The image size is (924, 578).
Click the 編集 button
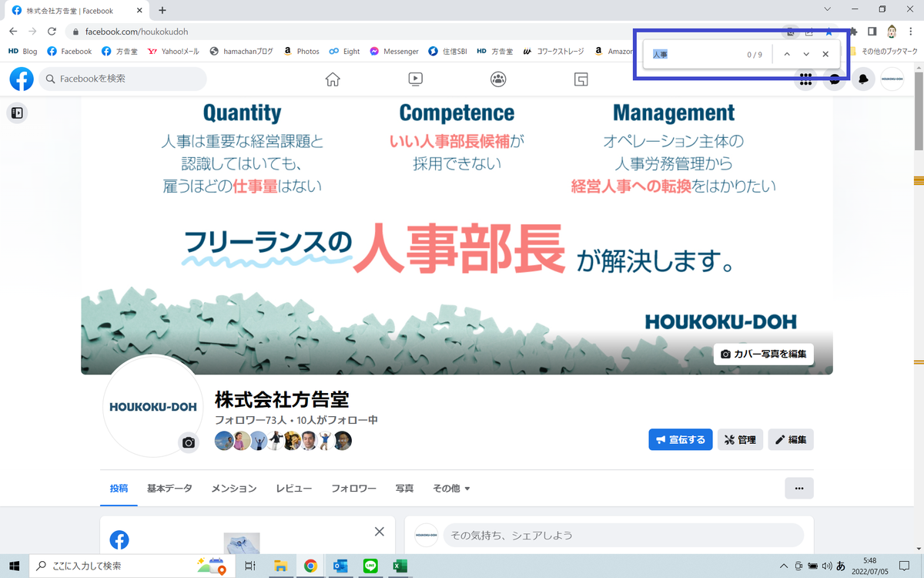click(791, 439)
